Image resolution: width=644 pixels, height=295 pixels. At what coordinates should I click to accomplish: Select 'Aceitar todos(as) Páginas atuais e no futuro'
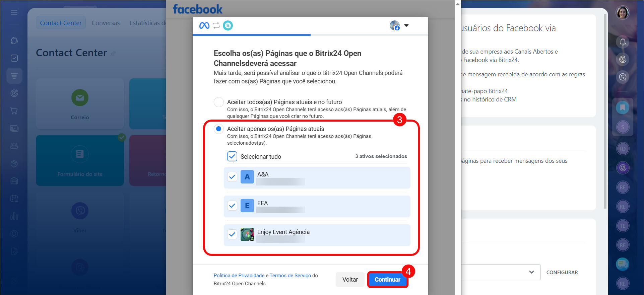tap(219, 102)
